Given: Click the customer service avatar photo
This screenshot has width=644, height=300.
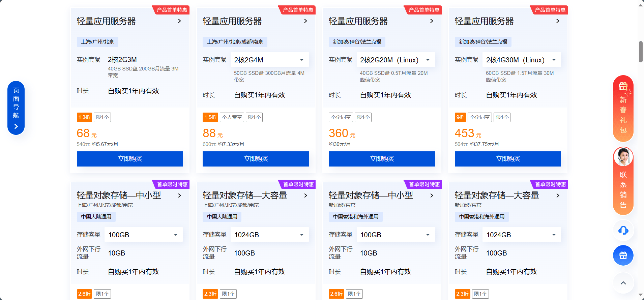Looking at the screenshot, I should tap(623, 157).
